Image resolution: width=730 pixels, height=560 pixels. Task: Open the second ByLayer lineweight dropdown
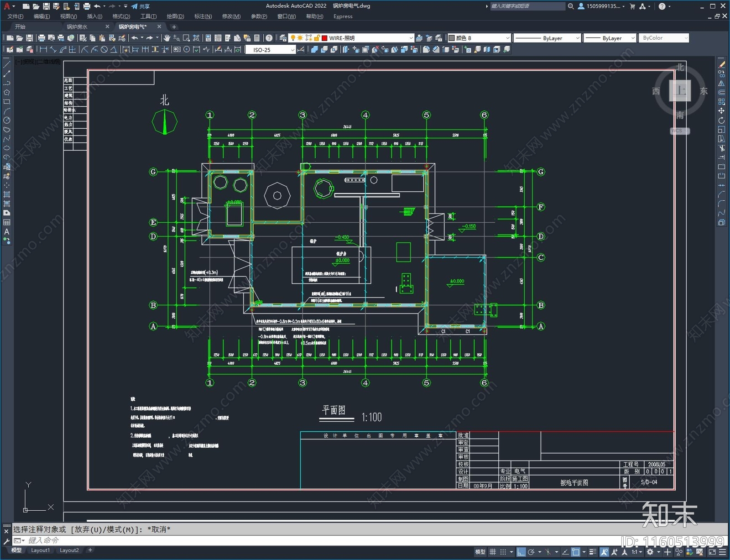632,38
